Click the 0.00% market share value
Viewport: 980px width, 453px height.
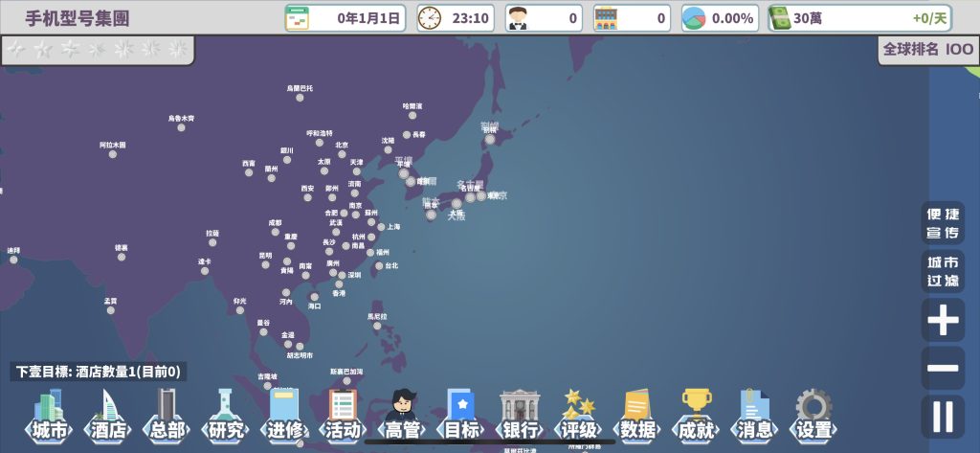732,18
